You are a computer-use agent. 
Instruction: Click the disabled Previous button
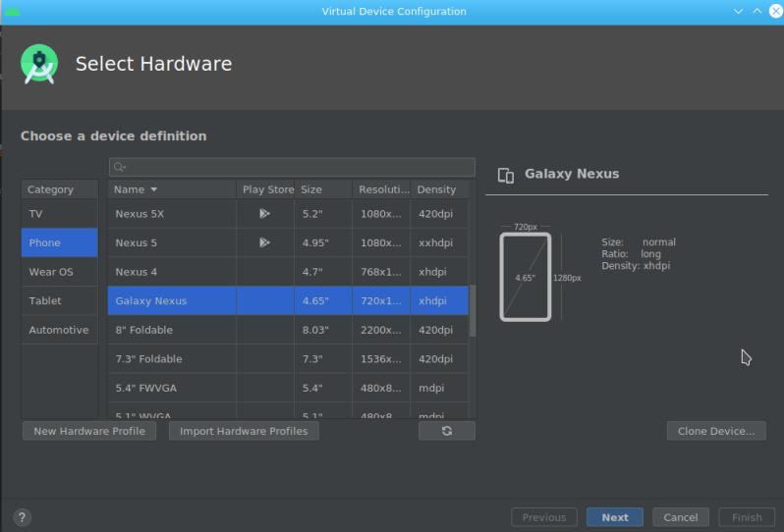pyautogui.click(x=544, y=517)
